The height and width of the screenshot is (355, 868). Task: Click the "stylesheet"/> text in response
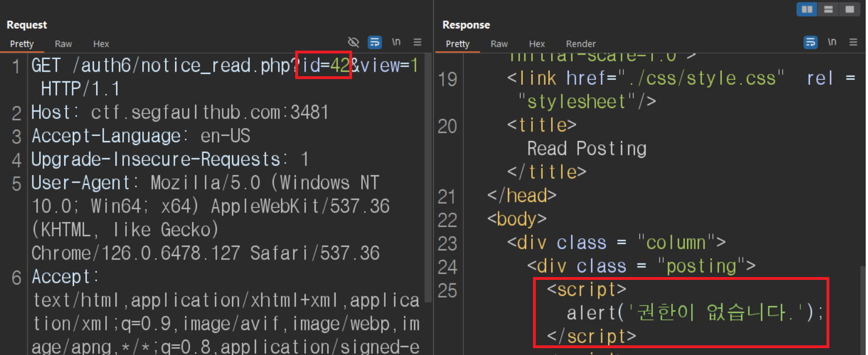(587, 101)
